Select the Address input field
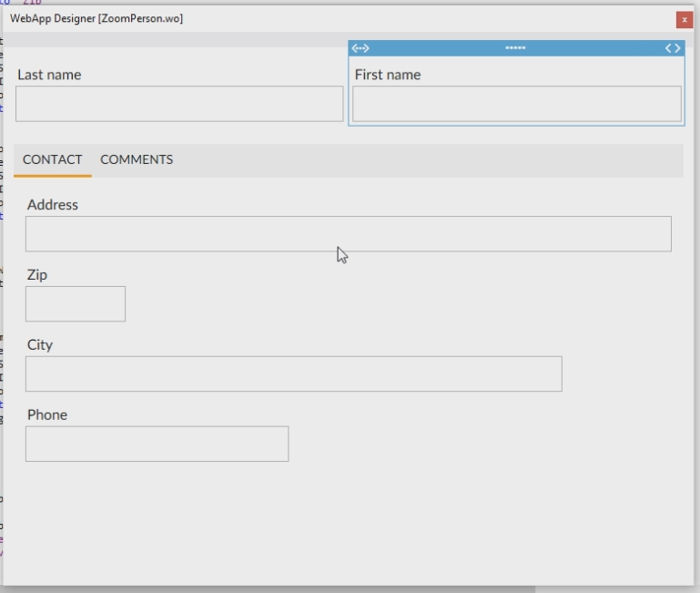 coord(348,234)
